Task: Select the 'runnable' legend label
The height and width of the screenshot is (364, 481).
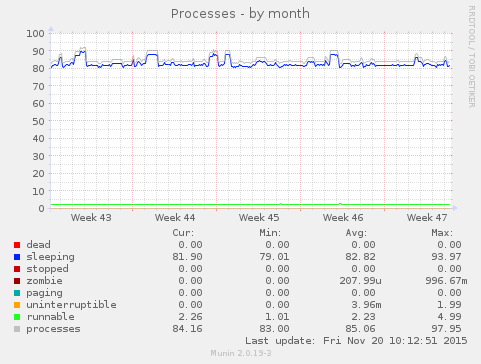Action: click(x=50, y=317)
